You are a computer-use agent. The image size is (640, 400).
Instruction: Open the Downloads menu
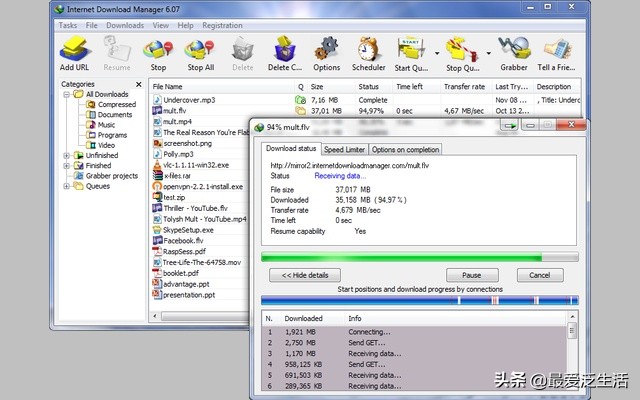coord(125,25)
